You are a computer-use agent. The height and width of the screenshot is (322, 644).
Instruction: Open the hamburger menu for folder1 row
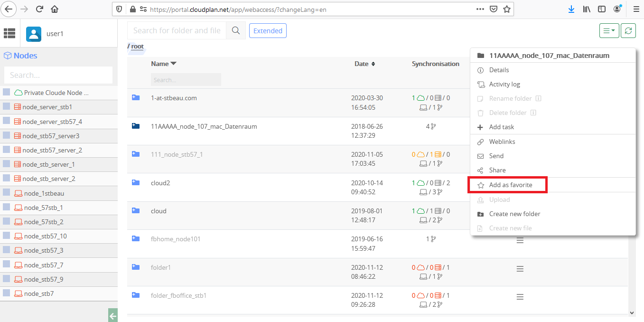[520, 269]
